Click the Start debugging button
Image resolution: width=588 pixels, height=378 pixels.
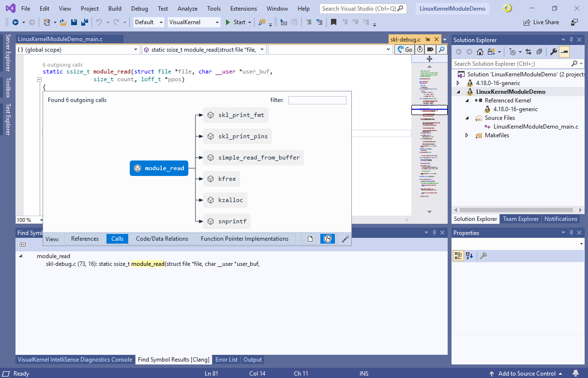pyautogui.click(x=236, y=22)
